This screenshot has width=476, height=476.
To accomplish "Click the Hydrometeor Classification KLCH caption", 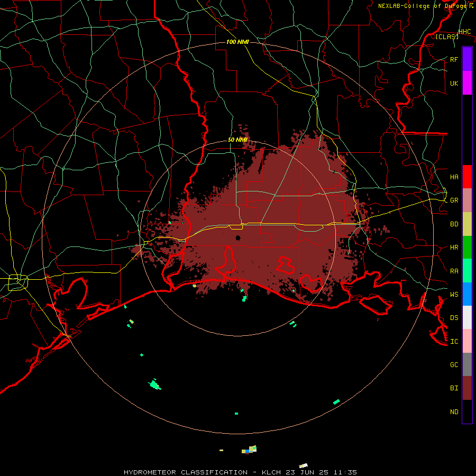I will pyautogui.click(x=241, y=472).
